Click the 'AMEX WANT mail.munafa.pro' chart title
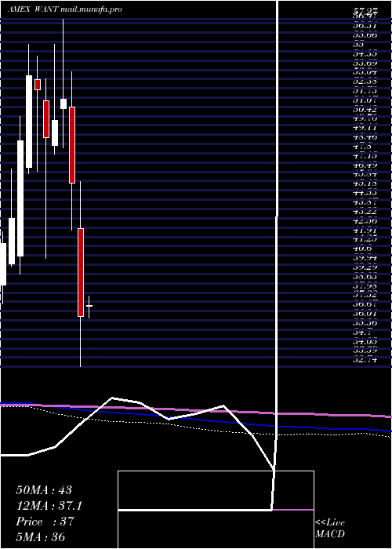The width and height of the screenshot is (392, 549). click(x=65, y=9)
